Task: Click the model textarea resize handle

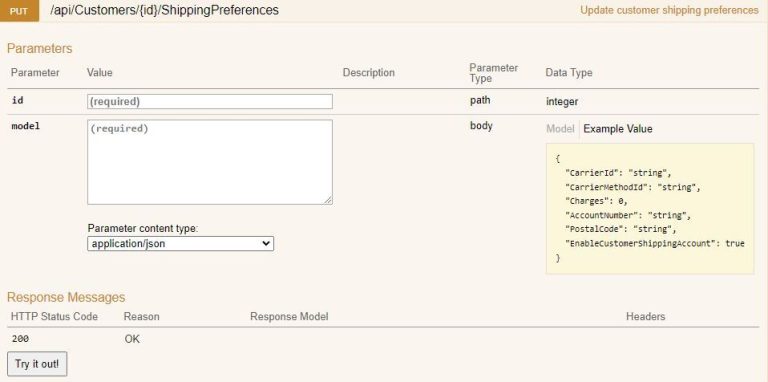Action: click(x=328, y=200)
